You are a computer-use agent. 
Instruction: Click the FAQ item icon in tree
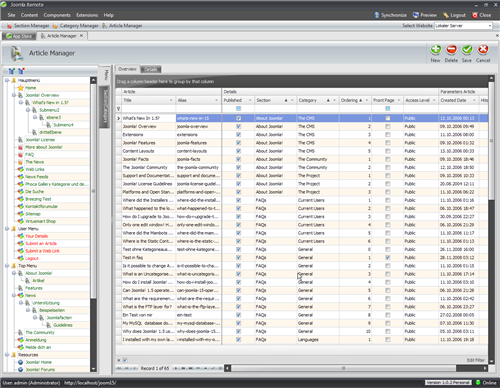[21, 154]
